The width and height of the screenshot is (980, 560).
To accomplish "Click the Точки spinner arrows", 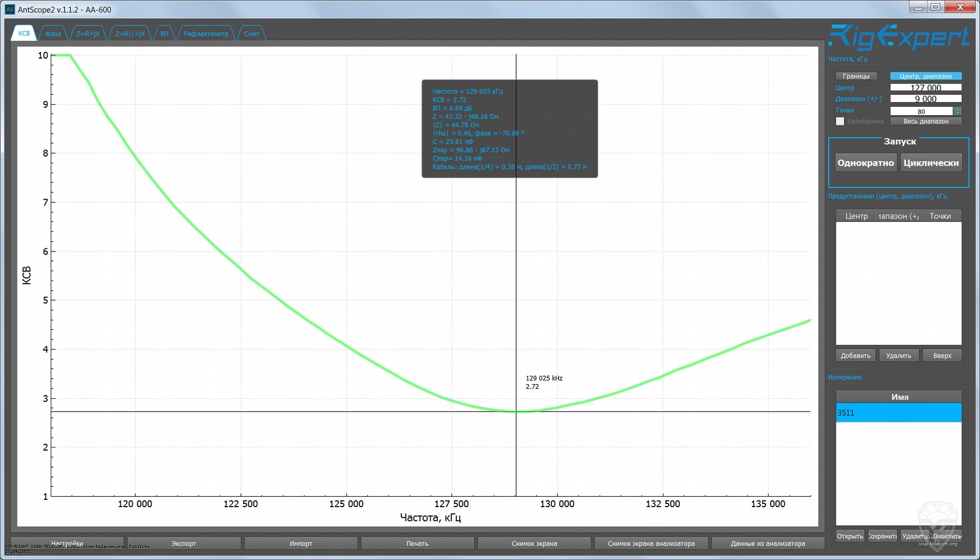I will [x=957, y=111].
